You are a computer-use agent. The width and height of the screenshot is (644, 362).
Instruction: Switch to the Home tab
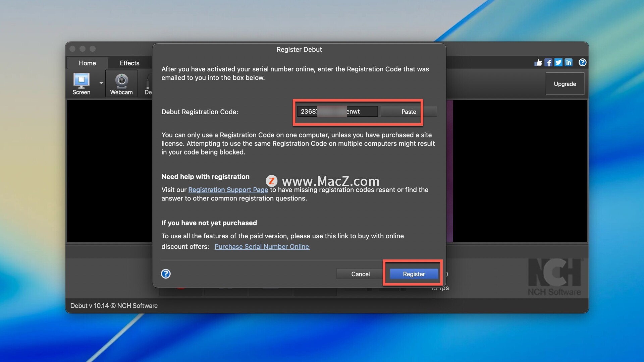click(x=87, y=63)
